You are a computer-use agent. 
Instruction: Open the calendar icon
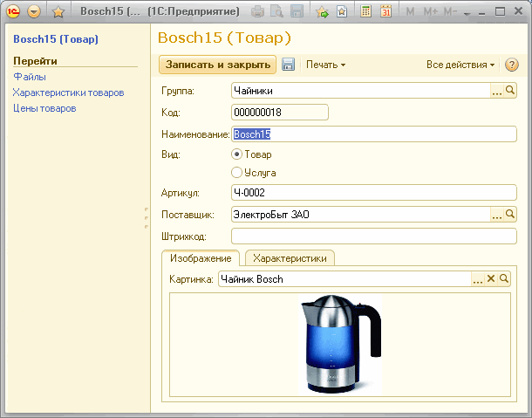point(385,12)
